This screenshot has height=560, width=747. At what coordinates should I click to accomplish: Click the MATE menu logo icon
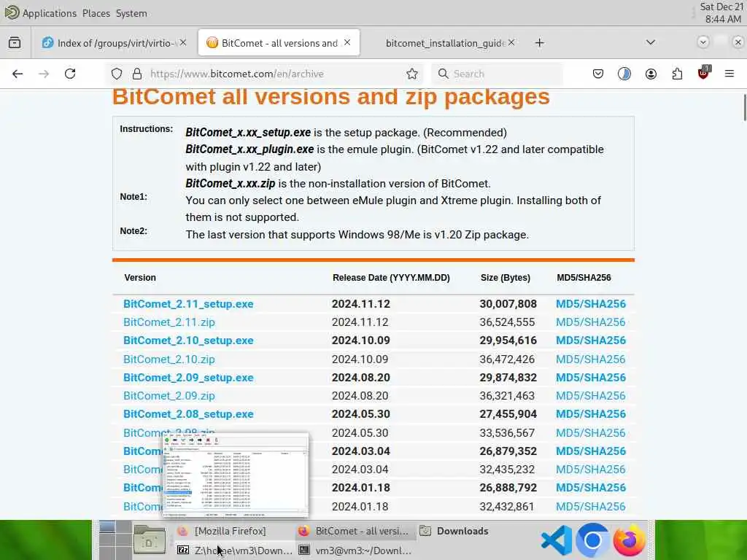coord(12,12)
